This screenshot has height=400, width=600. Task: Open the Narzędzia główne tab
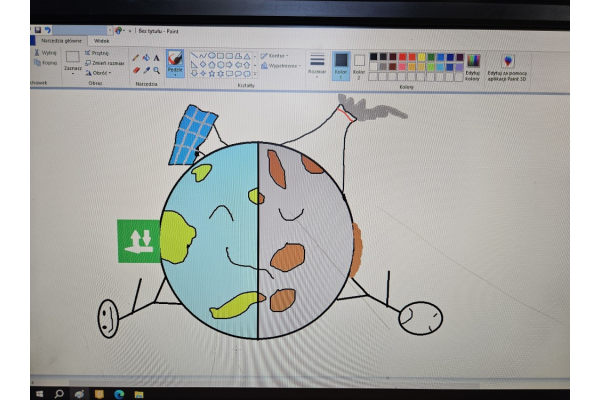59,40
